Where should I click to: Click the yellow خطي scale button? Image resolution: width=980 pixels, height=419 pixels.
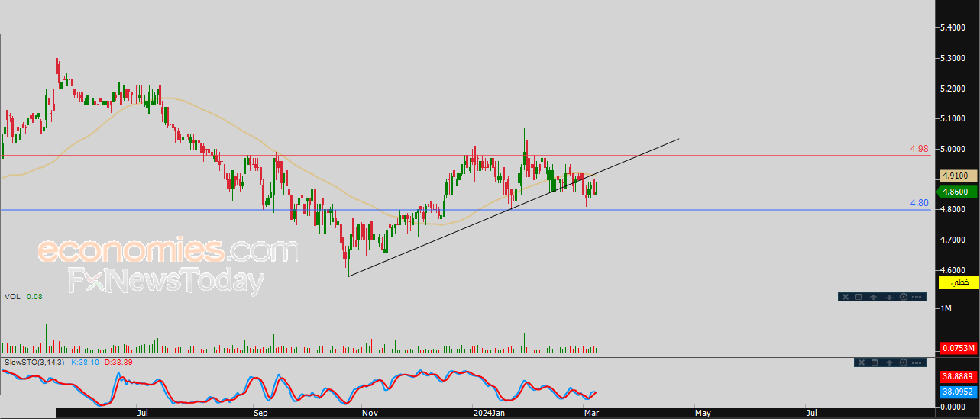(959, 282)
